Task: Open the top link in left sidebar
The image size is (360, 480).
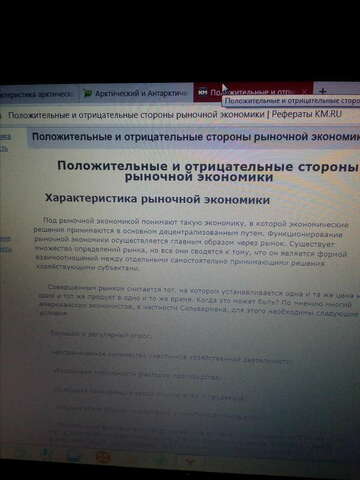Action: (5, 137)
